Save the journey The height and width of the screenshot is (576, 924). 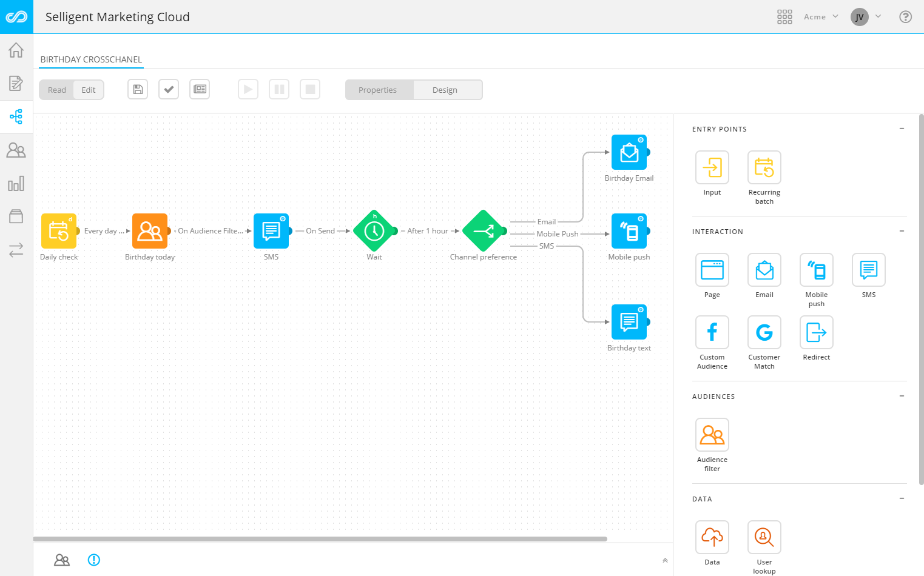(137, 89)
